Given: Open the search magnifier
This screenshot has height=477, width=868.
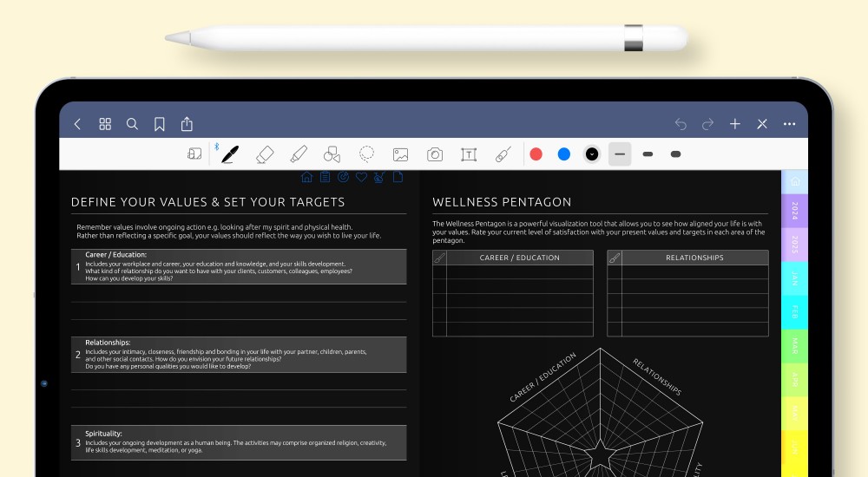Looking at the screenshot, I should (132, 124).
